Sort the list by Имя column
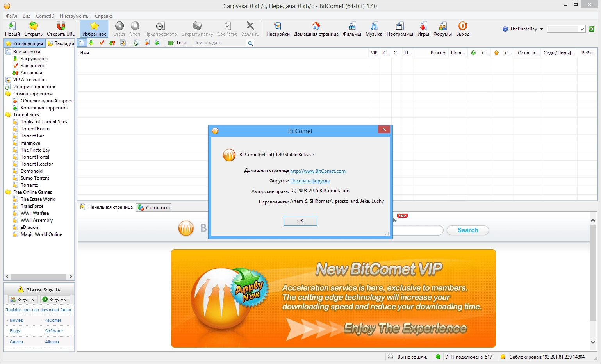 pyautogui.click(x=223, y=53)
